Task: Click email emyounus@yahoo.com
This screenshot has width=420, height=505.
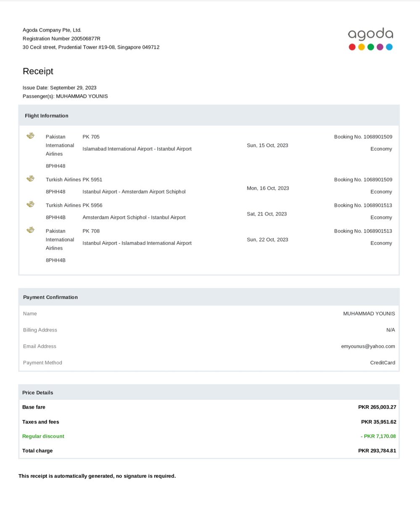Action: click(368, 346)
